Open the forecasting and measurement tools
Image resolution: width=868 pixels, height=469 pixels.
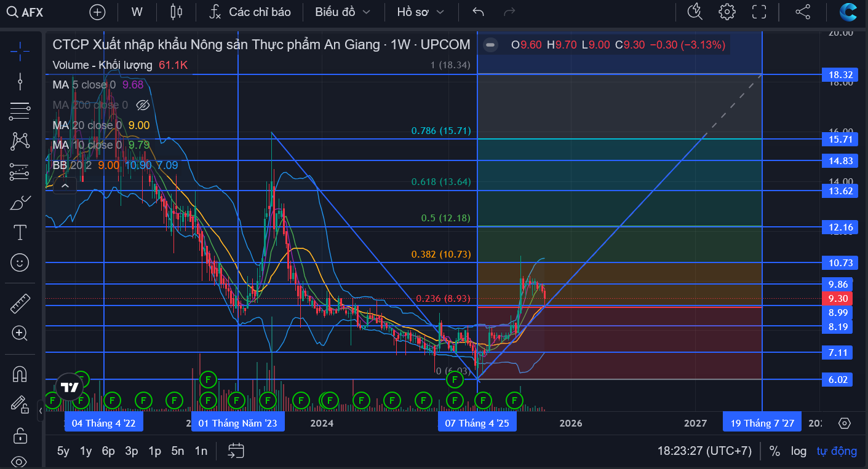click(20, 171)
